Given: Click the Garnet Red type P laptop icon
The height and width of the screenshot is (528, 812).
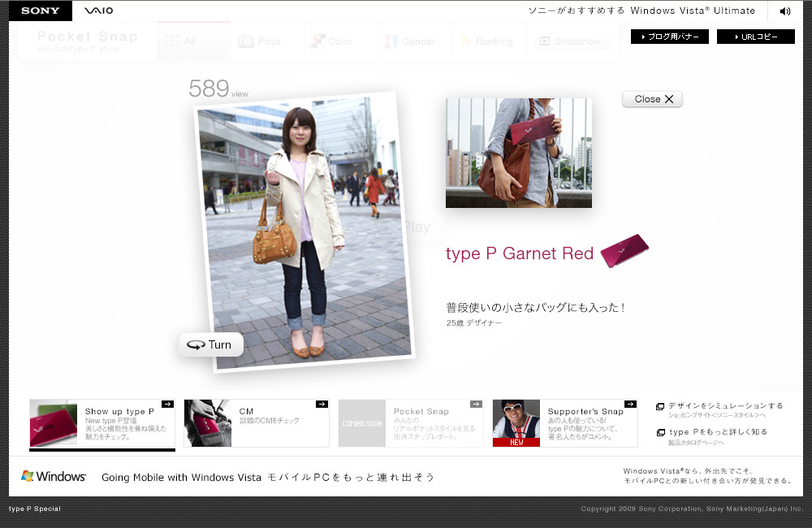Looking at the screenshot, I should point(624,250).
